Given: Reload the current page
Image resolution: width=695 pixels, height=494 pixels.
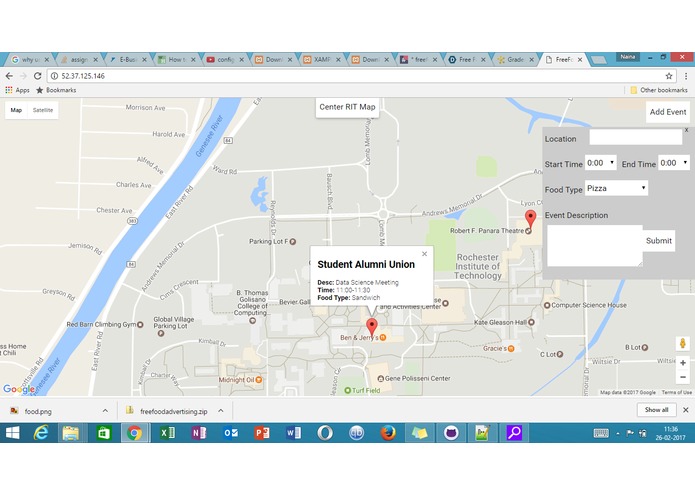Looking at the screenshot, I should tap(38, 76).
